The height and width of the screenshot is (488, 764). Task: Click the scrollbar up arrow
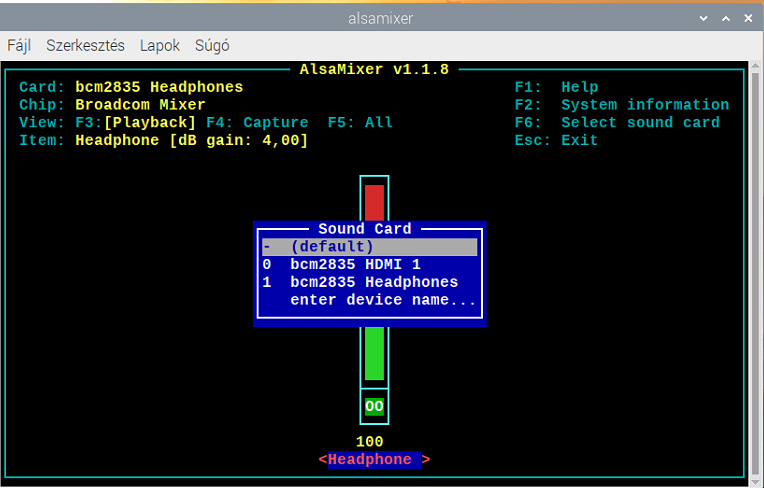point(755,66)
